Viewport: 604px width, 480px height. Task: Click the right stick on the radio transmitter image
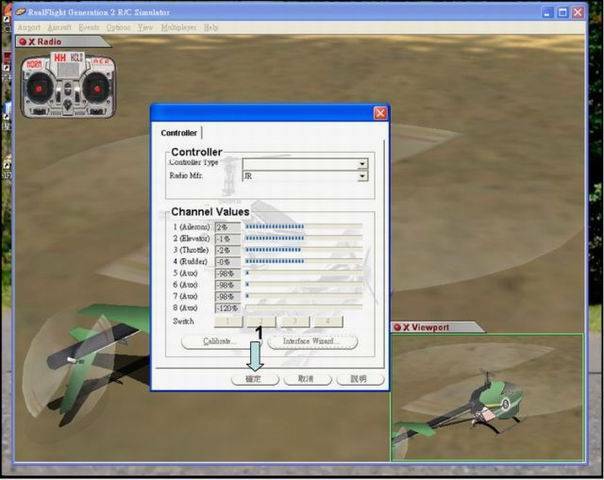tap(97, 89)
